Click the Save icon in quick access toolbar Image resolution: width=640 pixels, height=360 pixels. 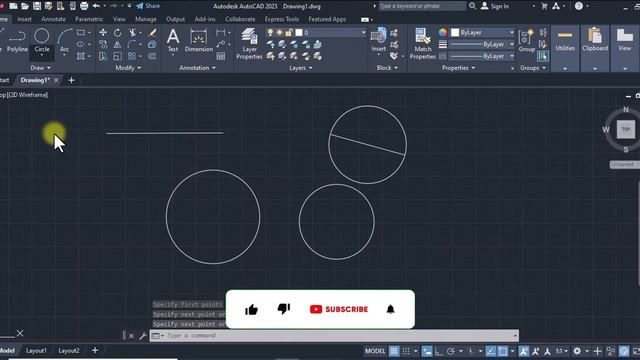pos(37,6)
